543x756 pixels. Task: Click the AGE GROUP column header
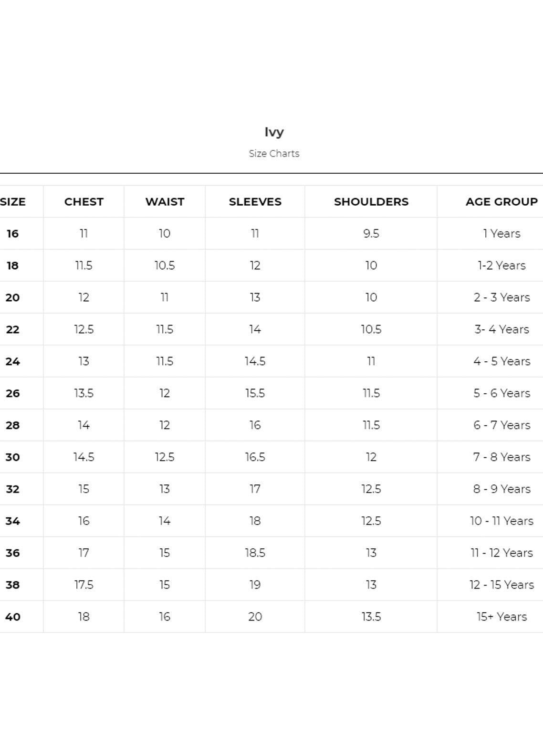[501, 202]
